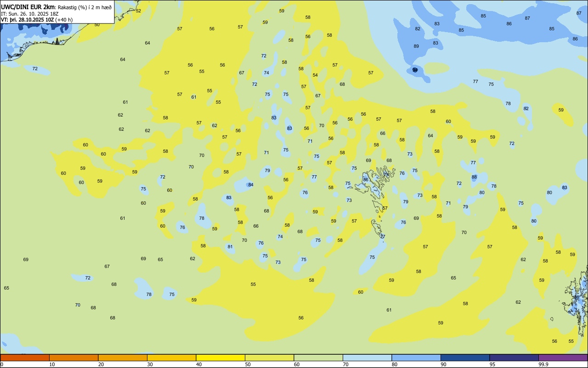Click the 60–70 pale green colorbar segment
The height and width of the screenshot is (368, 588).
[x=318, y=358]
